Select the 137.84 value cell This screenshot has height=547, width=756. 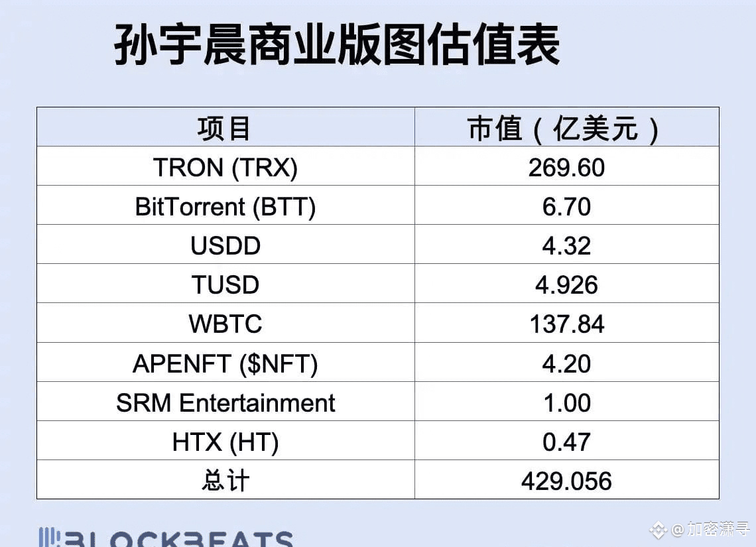(566, 324)
